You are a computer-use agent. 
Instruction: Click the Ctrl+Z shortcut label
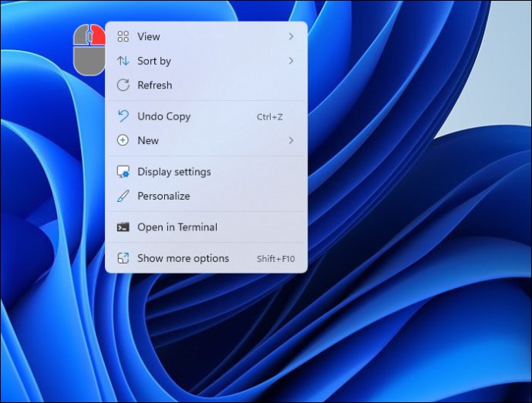coord(270,117)
